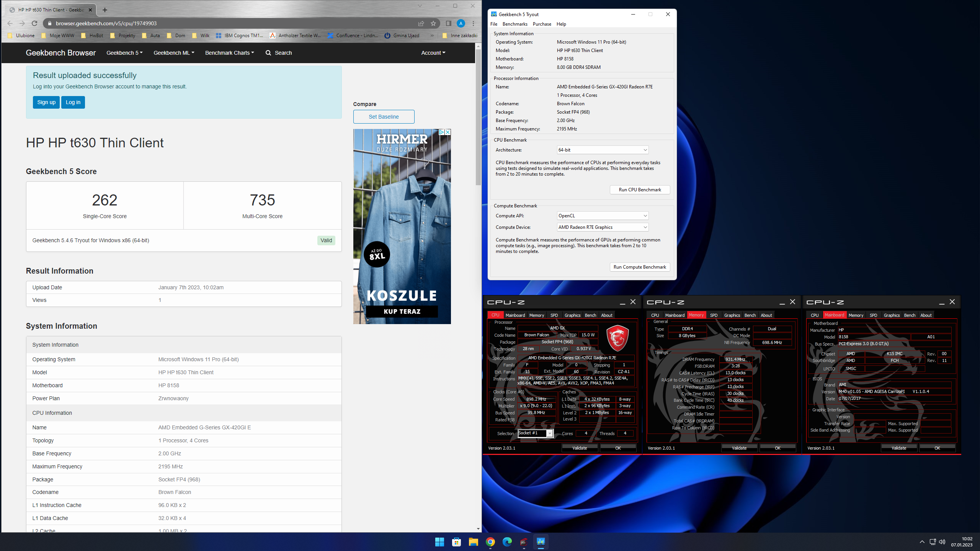
Task: Reload the Geekbench browser page
Action: point(34,23)
